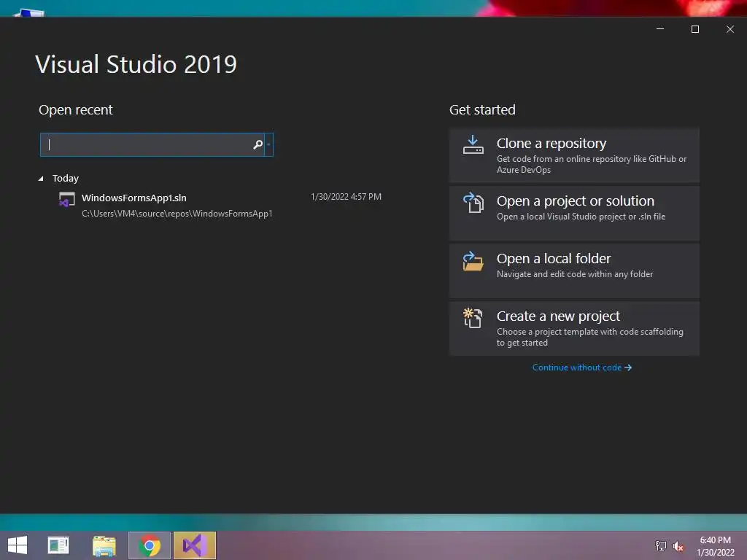The height and width of the screenshot is (560, 747).
Task: Click the search magnifier icon in Open recent
Action: tap(258, 144)
